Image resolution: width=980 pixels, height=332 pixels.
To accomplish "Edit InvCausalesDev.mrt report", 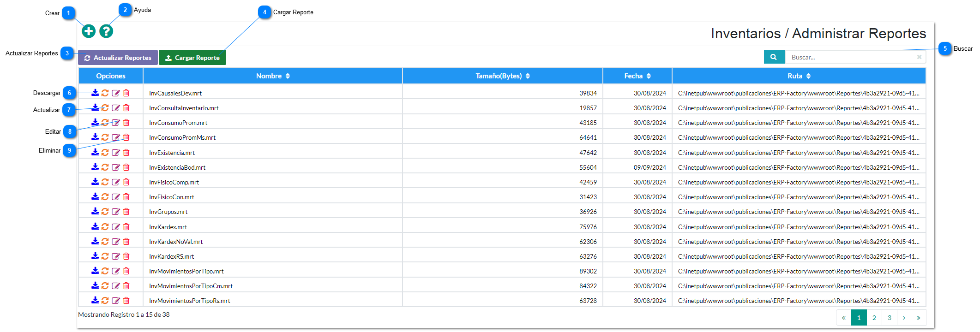I will pyautogui.click(x=116, y=93).
